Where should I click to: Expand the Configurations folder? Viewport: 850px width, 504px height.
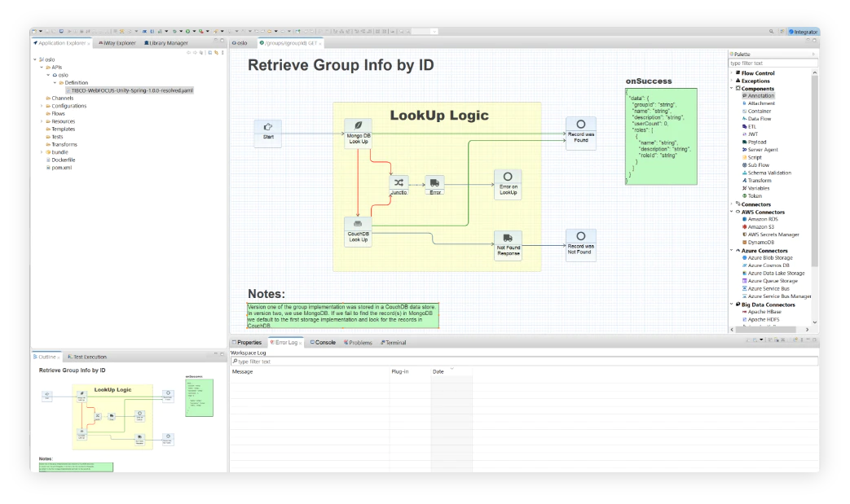pyautogui.click(x=42, y=106)
